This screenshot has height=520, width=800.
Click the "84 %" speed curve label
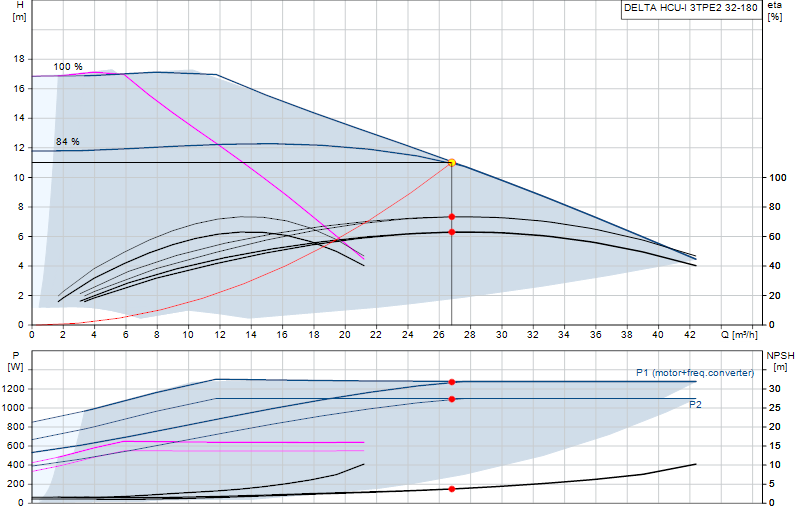point(68,141)
